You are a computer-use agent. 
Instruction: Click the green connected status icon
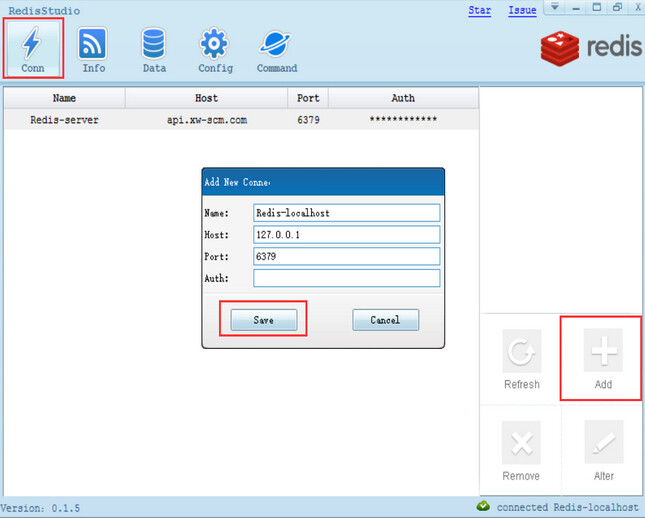coord(483,506)
